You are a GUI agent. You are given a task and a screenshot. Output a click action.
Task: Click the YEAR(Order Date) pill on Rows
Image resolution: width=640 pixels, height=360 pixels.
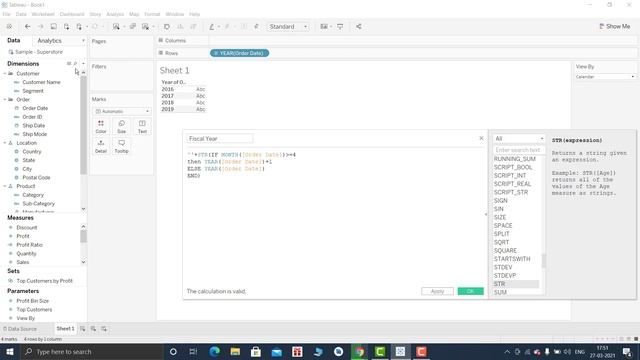point(240,53)
